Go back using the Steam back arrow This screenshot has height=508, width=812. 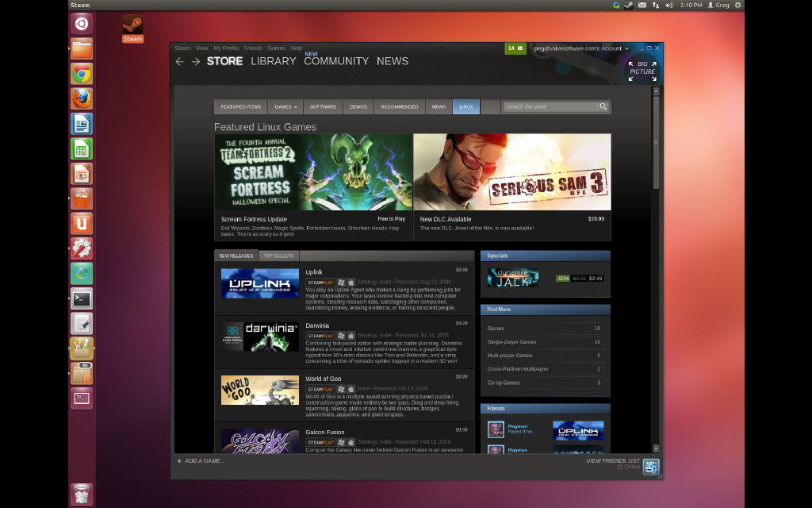(180, 62)
